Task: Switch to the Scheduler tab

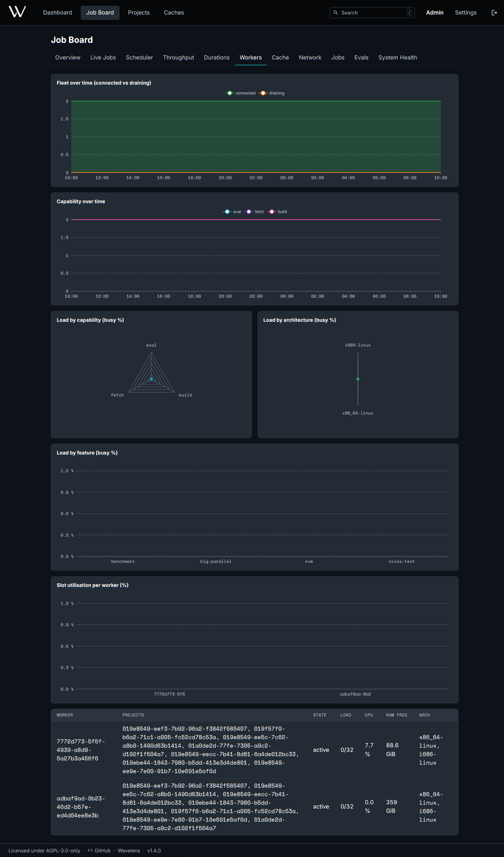Action: [139, 58]
